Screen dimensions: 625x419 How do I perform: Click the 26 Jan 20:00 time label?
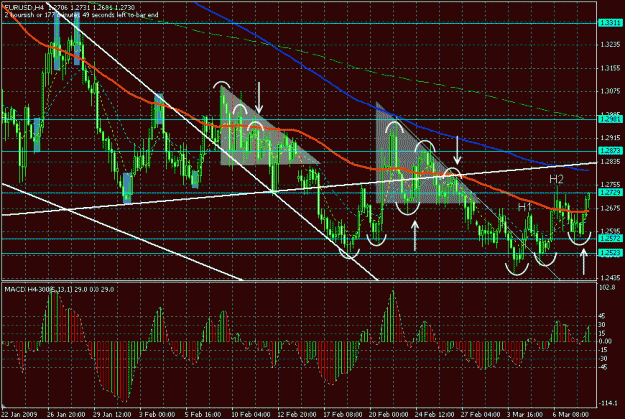point(67,414)
